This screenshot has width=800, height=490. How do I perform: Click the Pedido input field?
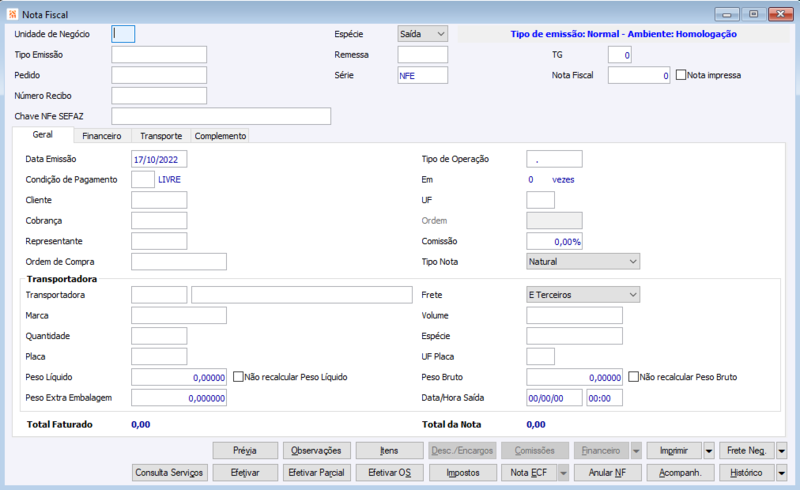point(159,75)
